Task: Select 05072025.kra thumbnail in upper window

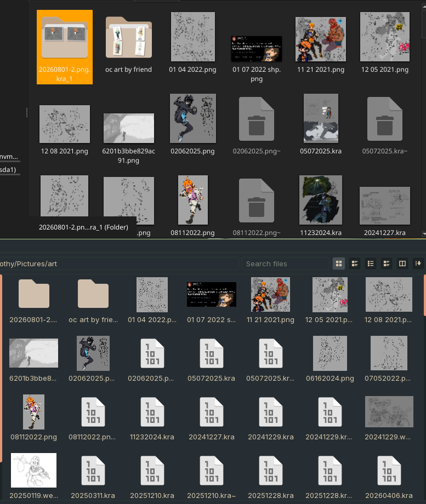Action: pos(321,118)
